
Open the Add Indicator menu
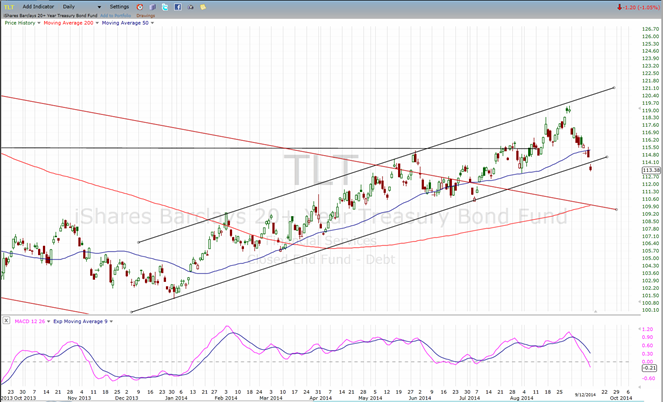coord(38,7)
